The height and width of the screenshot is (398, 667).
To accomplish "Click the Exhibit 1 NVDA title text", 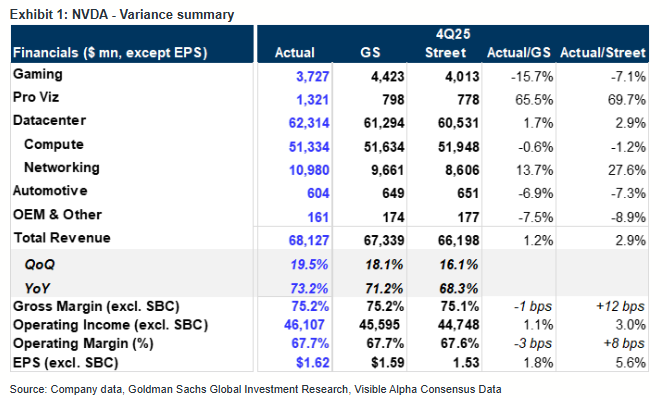I will [x=122, y=14].
